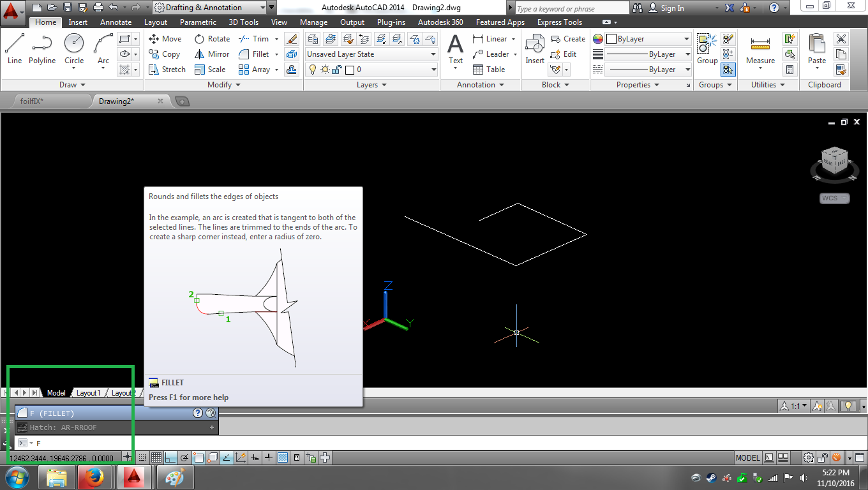Open the Parametric ribbon tab
868x490 pixels.
(198, 22)
